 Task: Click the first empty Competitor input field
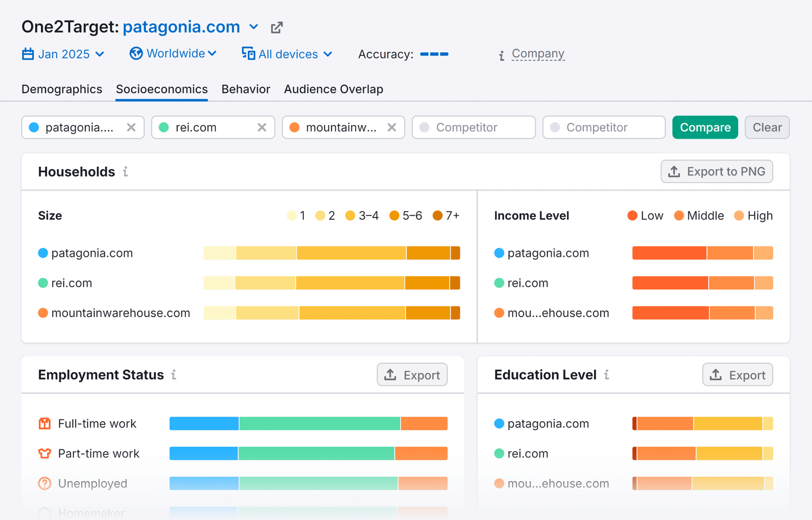tap(474, 127)
